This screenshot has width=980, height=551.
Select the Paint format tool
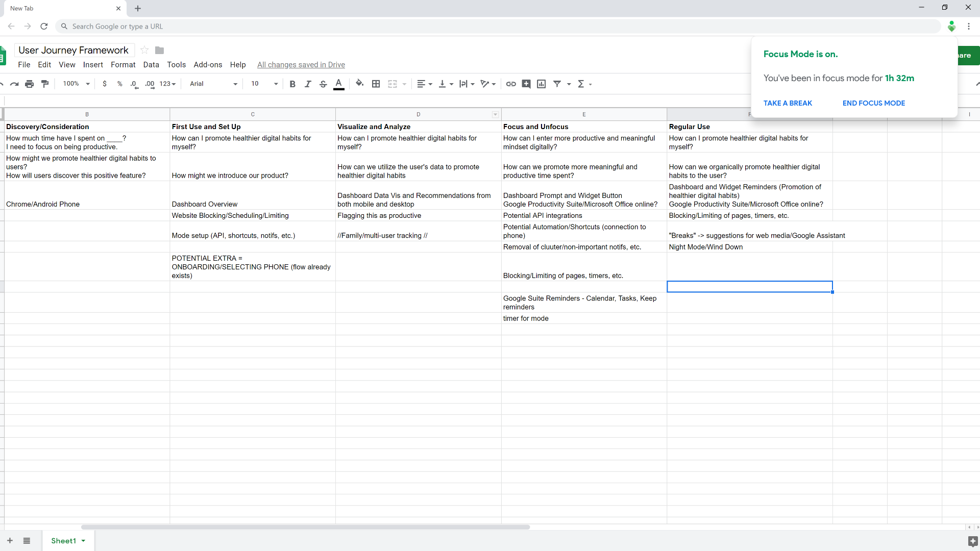coord(45,84)
